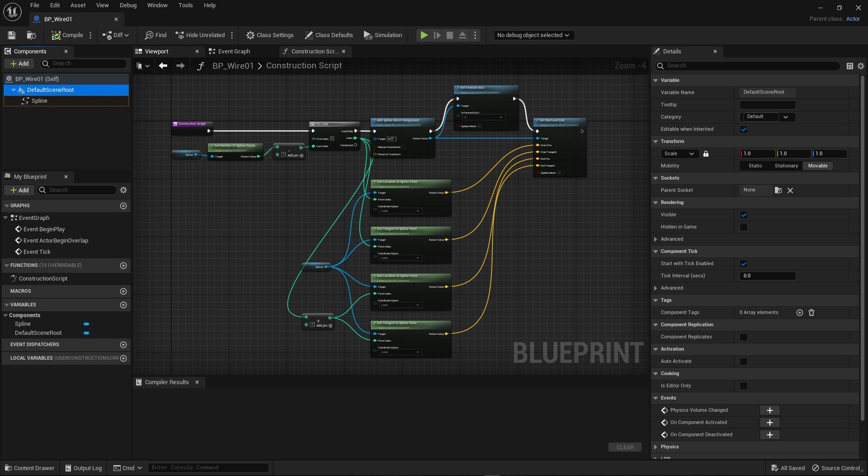Switch to the Event Graph tab

[234, 52]
